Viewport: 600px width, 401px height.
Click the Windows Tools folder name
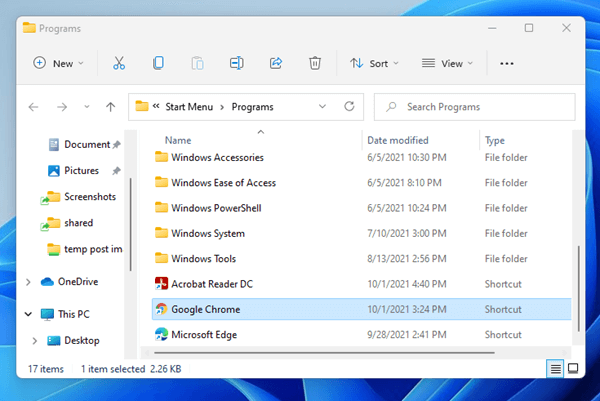tap(204, 259)
